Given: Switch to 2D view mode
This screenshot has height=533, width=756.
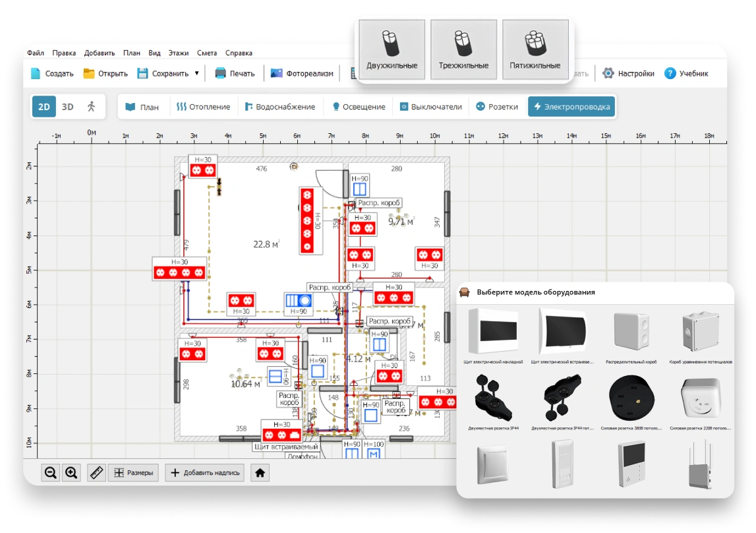Looking at the screenshot, I should tap(44, 106).
